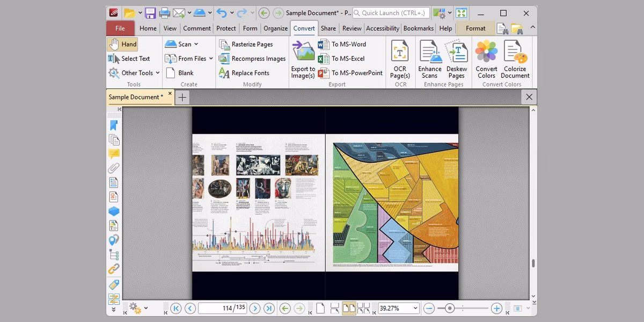This screenshot has width=644, height=322.
Task: Open Enhance Scans tool
Action: tap(430, 59)
